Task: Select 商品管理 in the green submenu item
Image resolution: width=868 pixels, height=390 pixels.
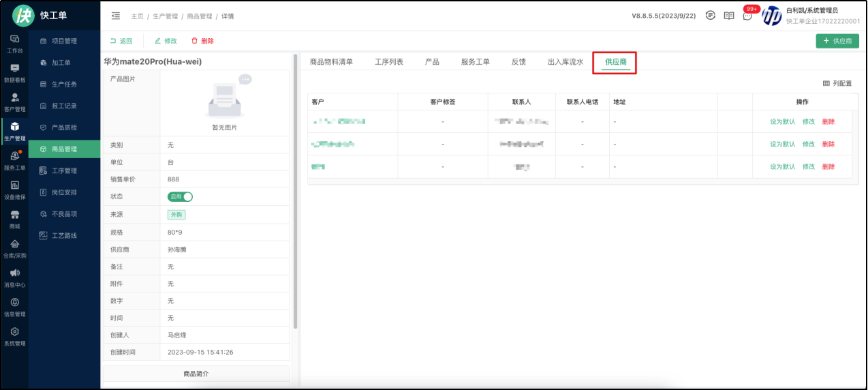Action: pyautogui.click(x=65, y=149)
